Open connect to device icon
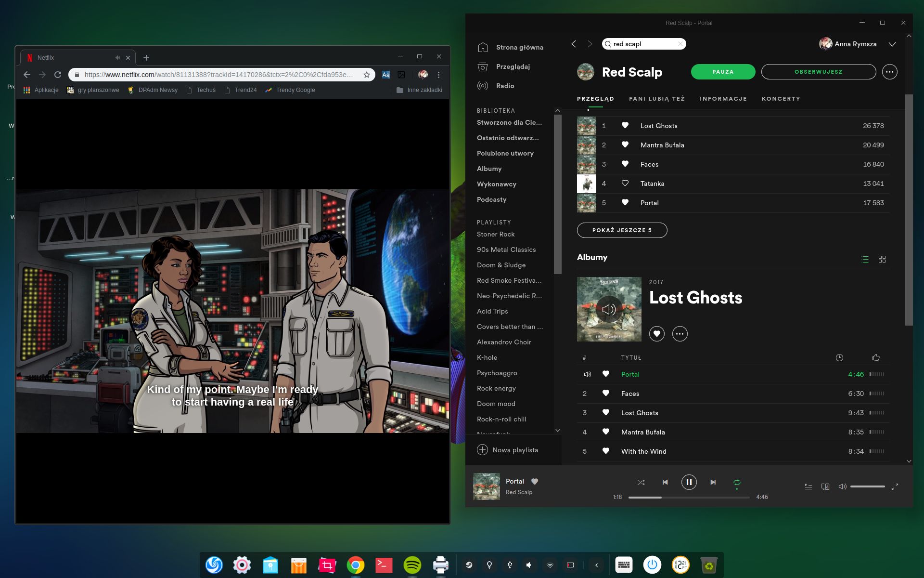The width and height of the screenshot is (924, 578). coord(825,486)
